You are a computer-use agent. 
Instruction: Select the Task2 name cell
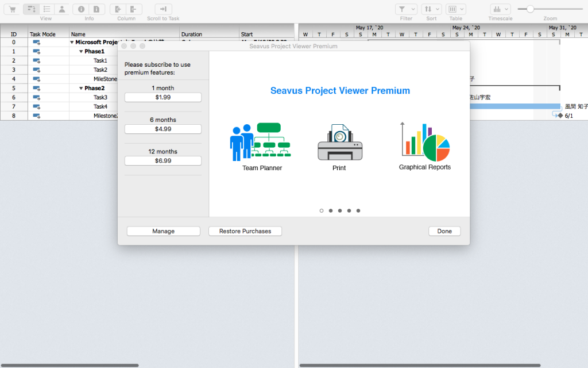tap(100, 70)
